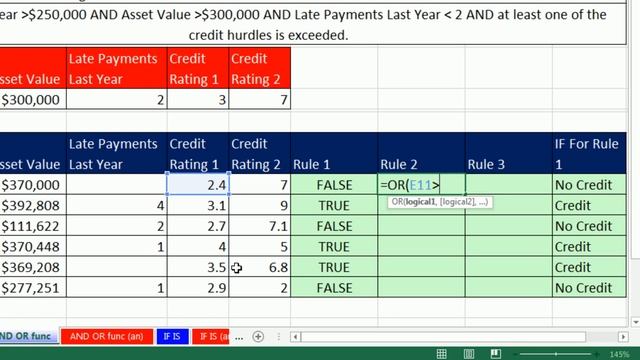Open zoom dialog via 145% level
Viewport: 640px width, 360px height.
point(619,354)
